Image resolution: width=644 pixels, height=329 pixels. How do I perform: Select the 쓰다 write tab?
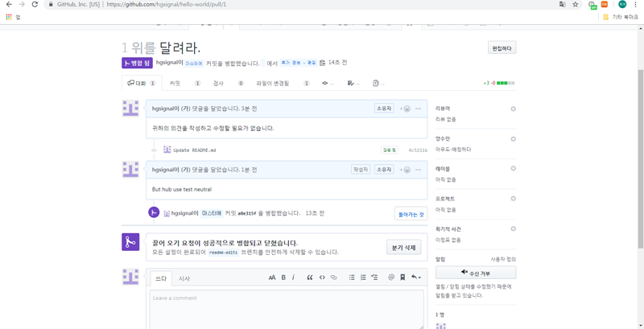161,278
